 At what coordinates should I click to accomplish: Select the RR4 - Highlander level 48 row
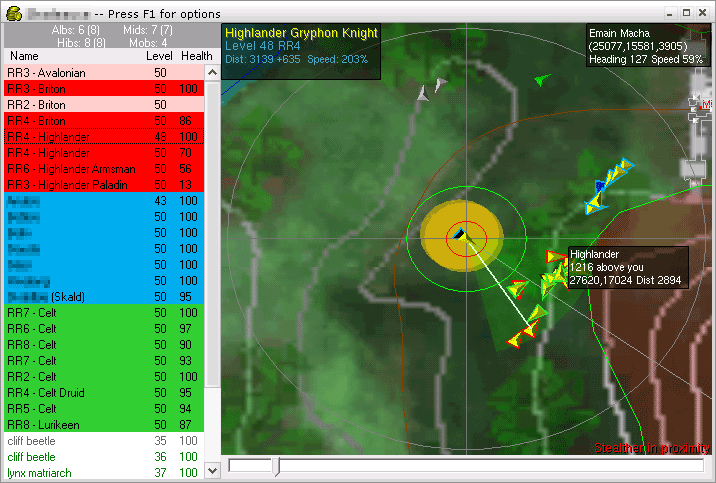104,136
